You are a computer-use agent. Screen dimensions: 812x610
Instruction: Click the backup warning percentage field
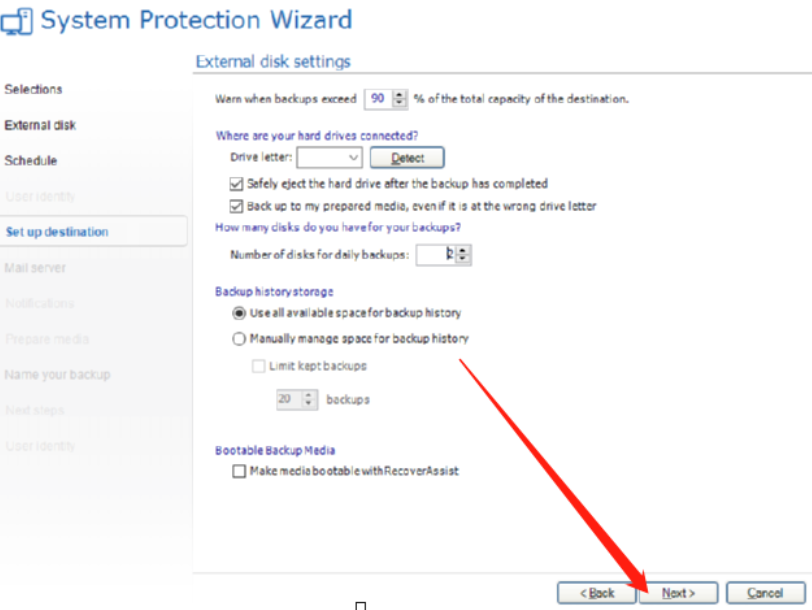pyautogui.click(x=378, y=99)
